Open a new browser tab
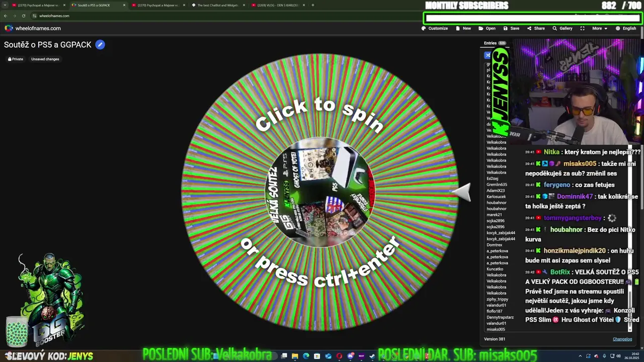This screenshot has width=644, height=362. click(312, 5)
